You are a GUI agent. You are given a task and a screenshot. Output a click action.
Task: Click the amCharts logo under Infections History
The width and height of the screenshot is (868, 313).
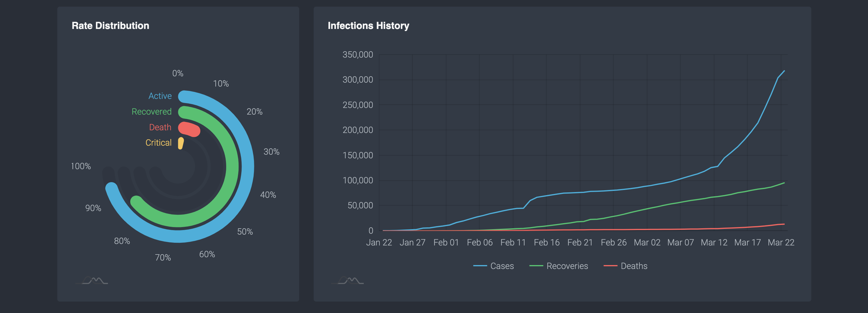(x=347, y=280)
